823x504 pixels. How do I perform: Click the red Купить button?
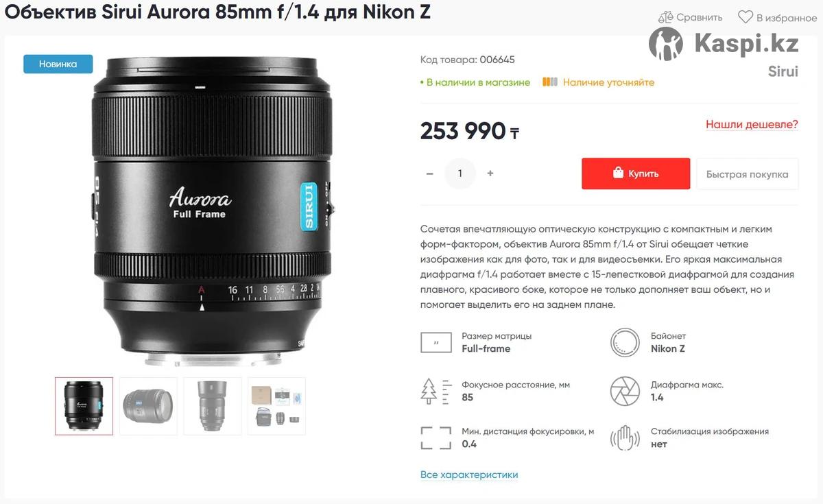point(636,173)
